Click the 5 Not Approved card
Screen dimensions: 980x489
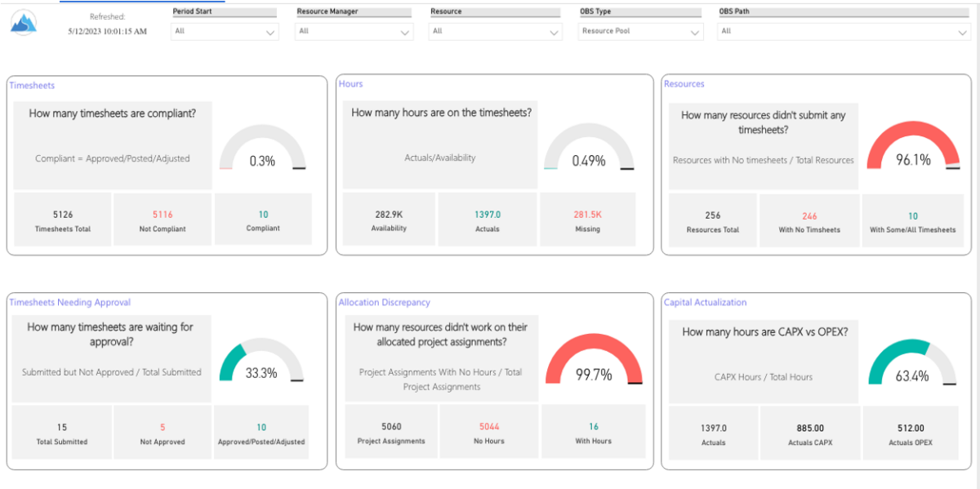tap(162, 433)
